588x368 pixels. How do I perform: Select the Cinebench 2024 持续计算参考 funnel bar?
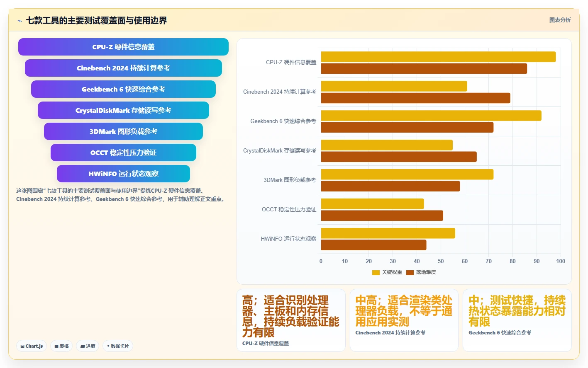click(x=123, y=68)
